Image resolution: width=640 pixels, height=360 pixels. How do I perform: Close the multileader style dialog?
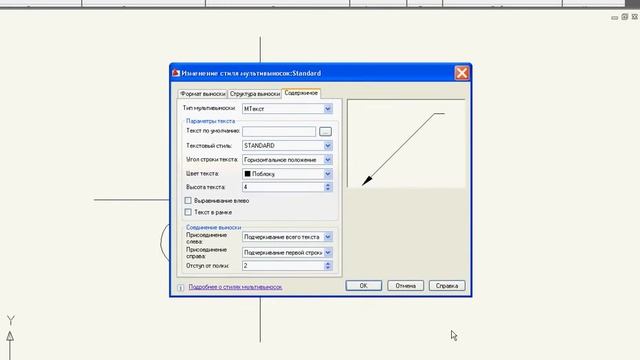pos(462,73)
